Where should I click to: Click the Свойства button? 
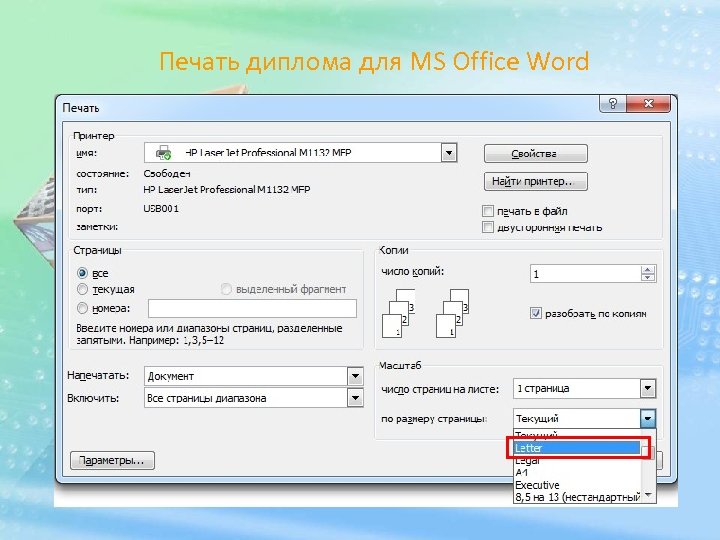click(535, 154)
